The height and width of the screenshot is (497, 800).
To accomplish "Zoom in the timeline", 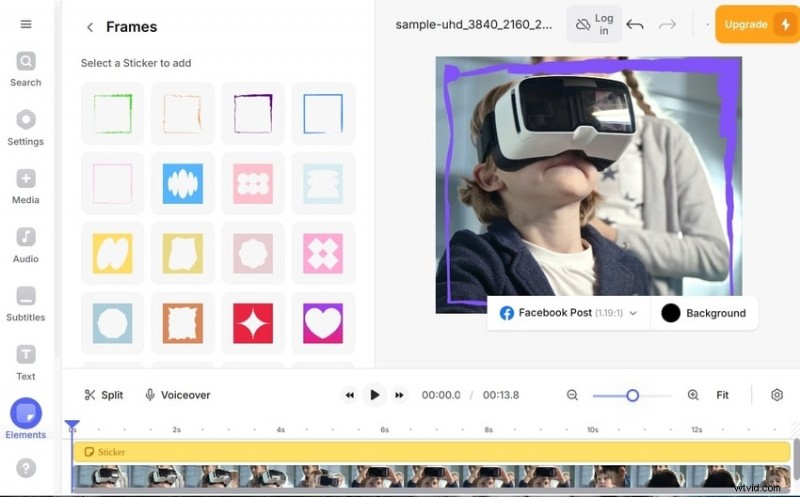I will [x=693, y=395].
